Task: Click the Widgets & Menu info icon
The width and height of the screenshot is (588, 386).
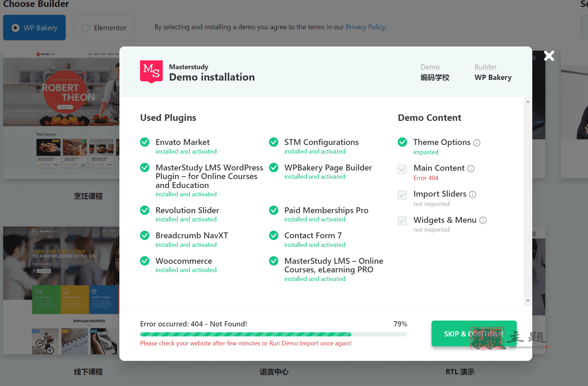Action: pyautogui.click(x=483, y=220)
